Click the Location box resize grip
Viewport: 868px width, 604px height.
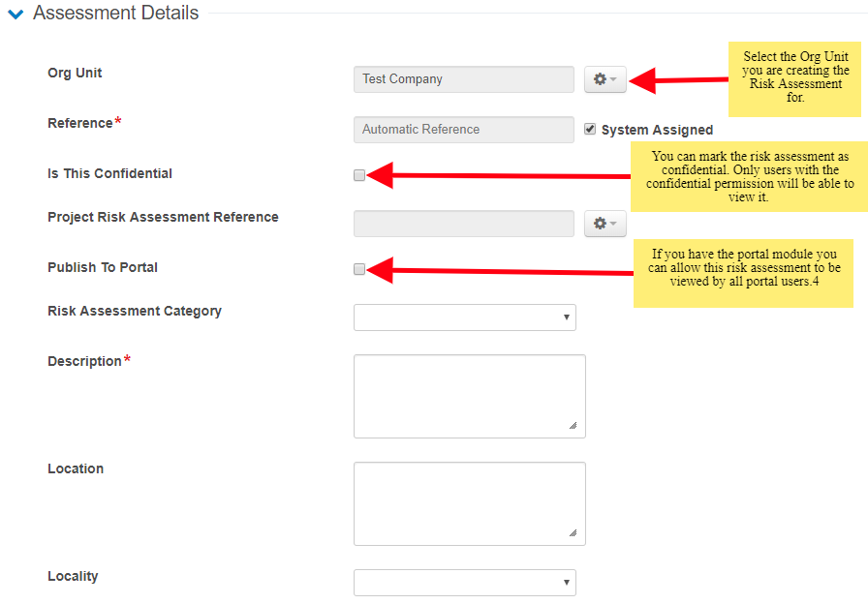[x=573, y=532]
